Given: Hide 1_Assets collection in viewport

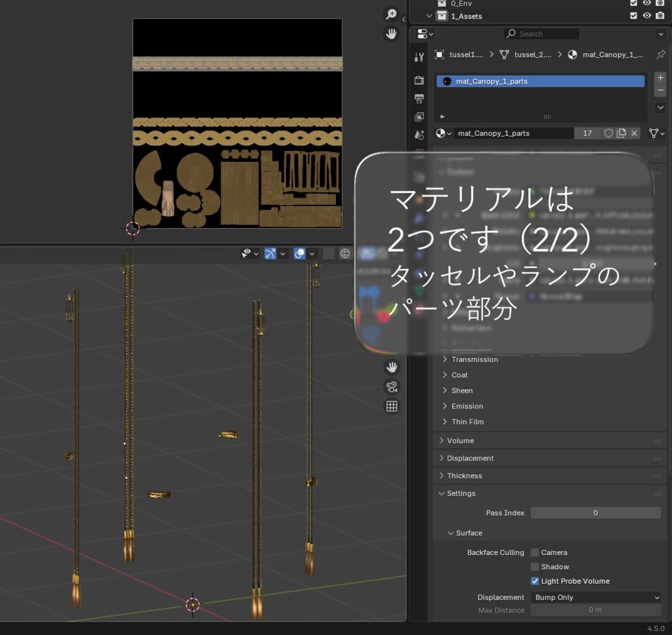Looking at the screenshot, I should 646,16.
